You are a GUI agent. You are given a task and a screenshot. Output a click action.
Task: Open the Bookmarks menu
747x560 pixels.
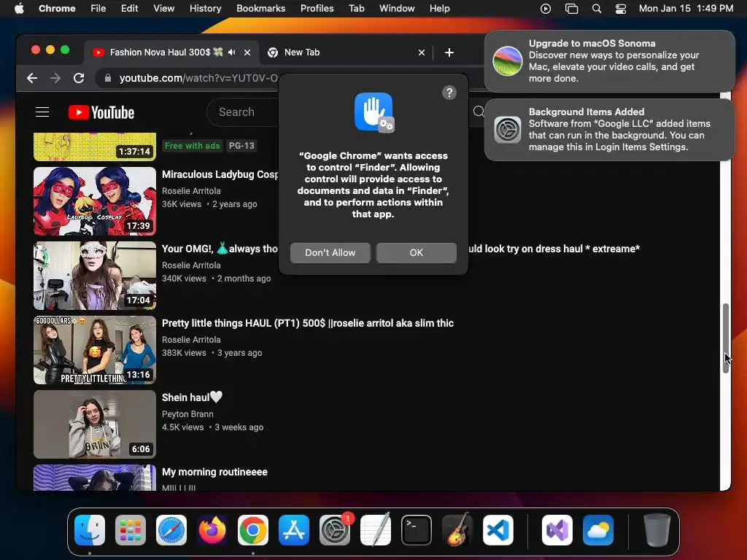(260, 9)
